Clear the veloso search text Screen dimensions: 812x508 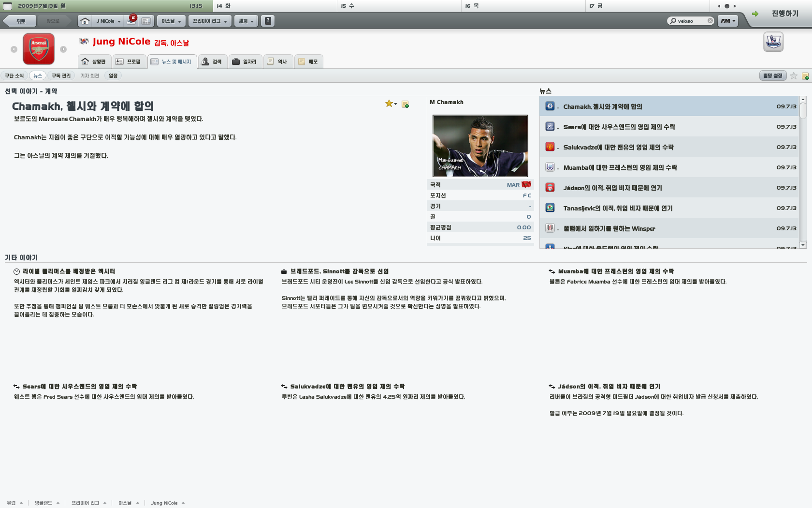tap(710, 21)
